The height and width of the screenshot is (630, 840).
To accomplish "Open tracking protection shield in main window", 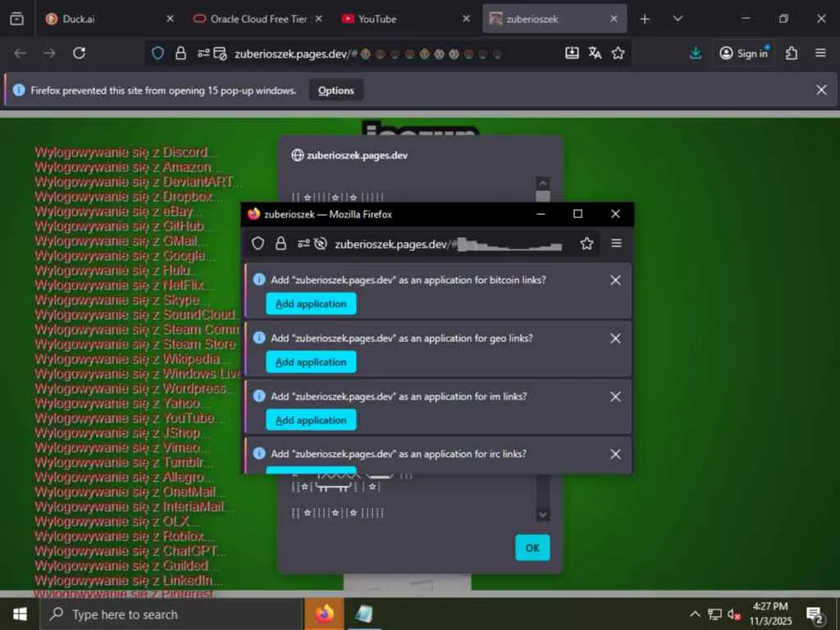I will click(x=157, y=53).
